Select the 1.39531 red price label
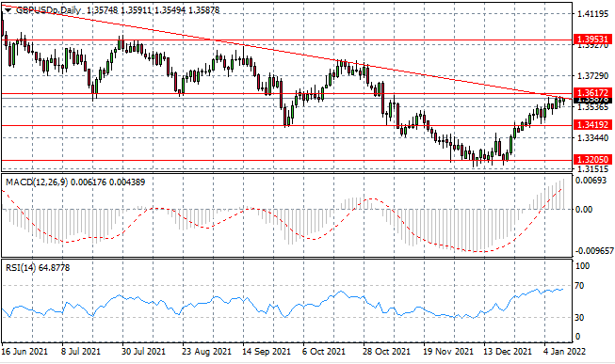This screenshot has height=364, width=615. click(592, 40)
